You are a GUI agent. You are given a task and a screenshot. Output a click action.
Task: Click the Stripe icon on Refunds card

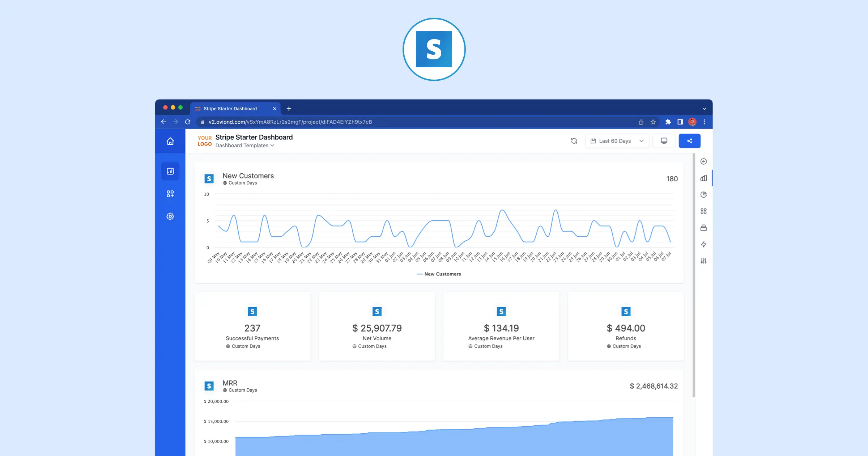[x=626, y=312]
